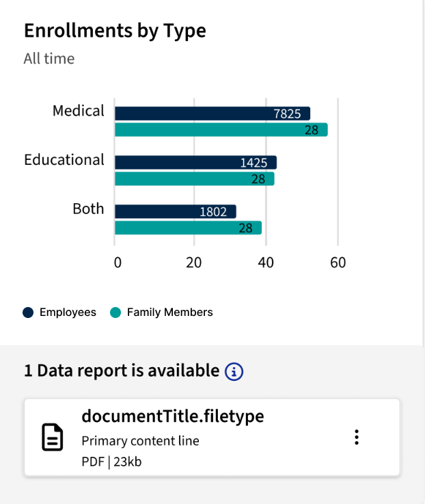Click the Medical Family Members teal bar

221,130
